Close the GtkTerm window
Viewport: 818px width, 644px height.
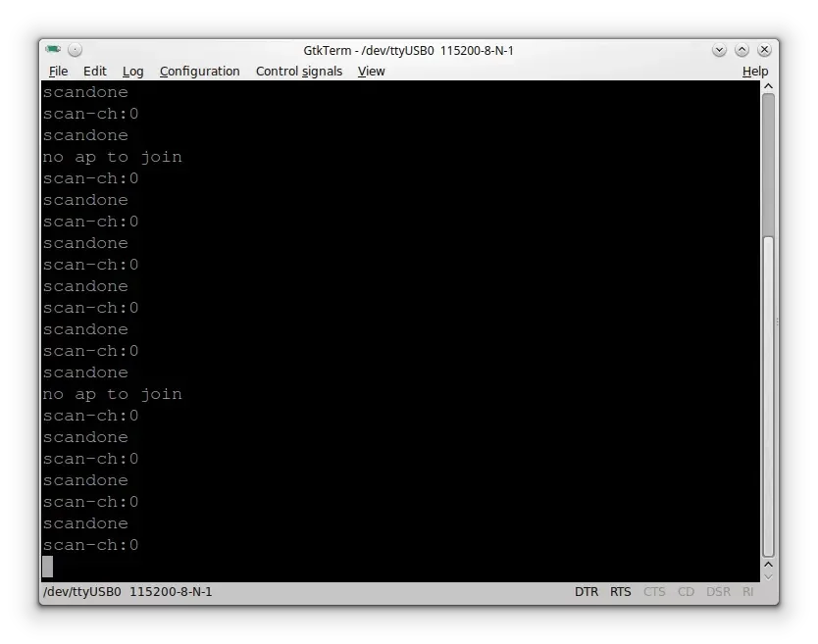pos(764,50)
